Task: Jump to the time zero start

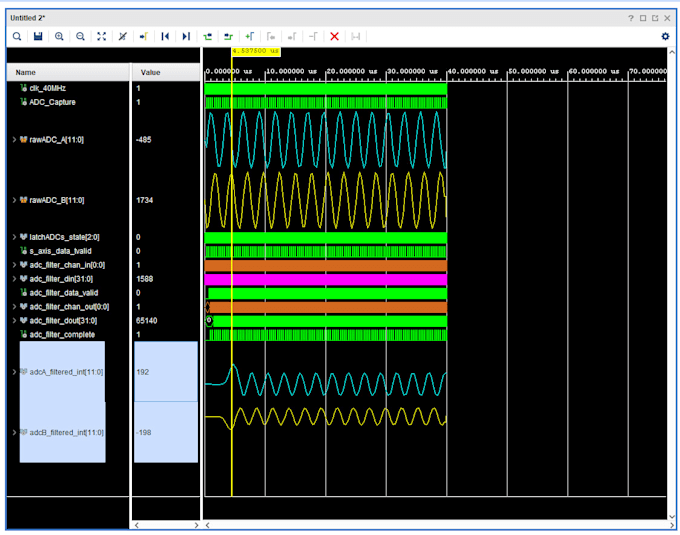Action: (x=165, y=36)
